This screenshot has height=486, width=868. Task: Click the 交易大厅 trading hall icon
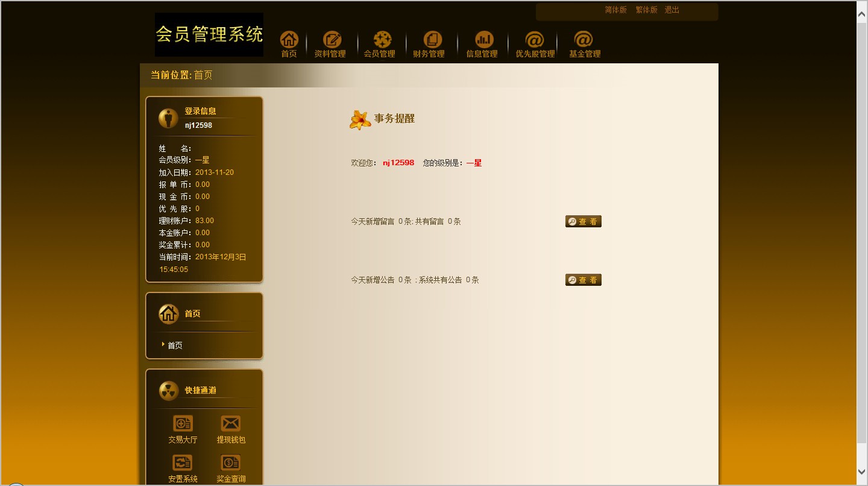pos(182,424)
